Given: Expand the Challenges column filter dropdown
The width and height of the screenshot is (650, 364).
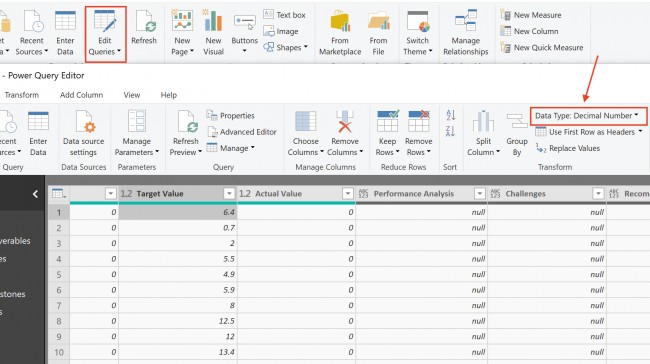Looking at the screenshot, I should point(598,194).
